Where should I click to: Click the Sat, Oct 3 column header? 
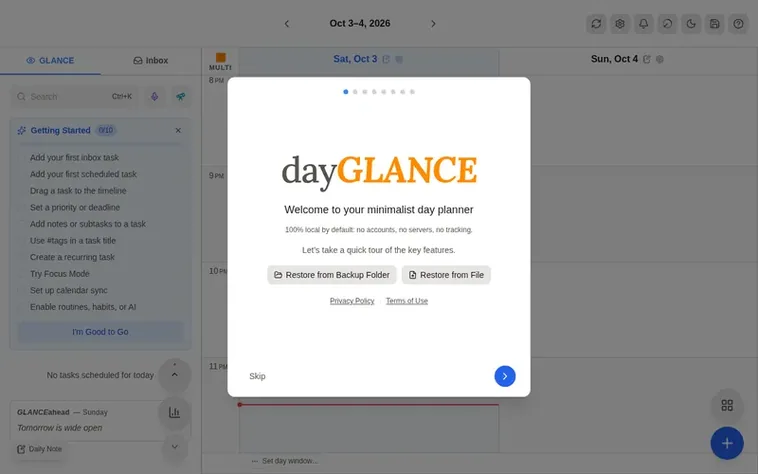point(355,59)
